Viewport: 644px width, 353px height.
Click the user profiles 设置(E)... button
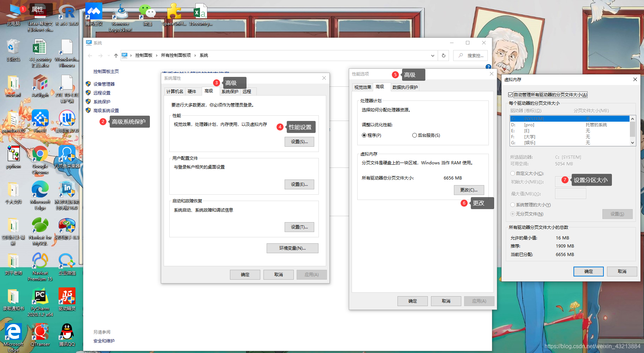point(299,184)
